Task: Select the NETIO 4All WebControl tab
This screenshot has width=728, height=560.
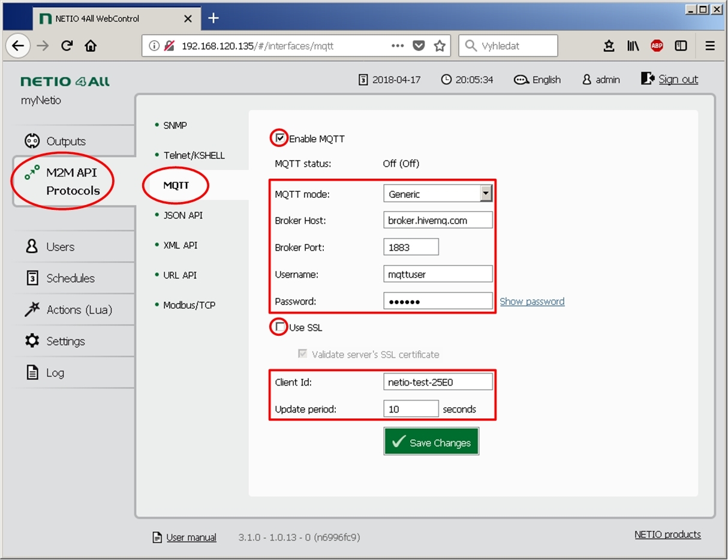Action: tap(115, 19)
